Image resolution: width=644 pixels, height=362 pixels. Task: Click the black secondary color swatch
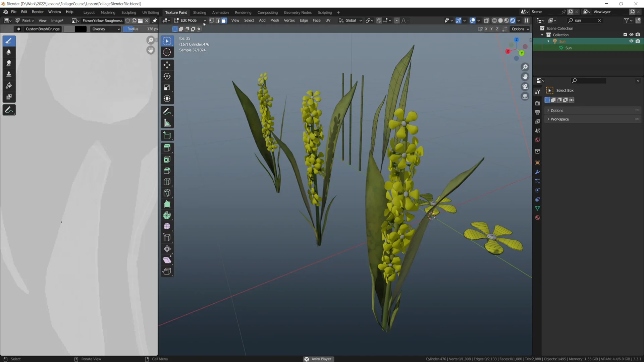[80, 29]
